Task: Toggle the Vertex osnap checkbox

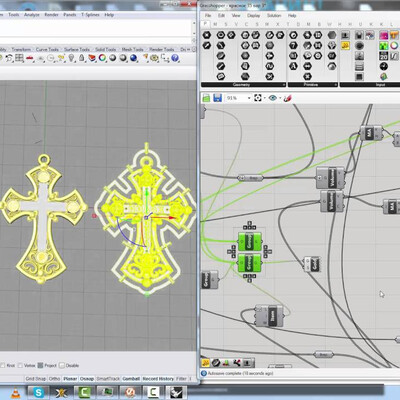Action: tap(20, 365)
